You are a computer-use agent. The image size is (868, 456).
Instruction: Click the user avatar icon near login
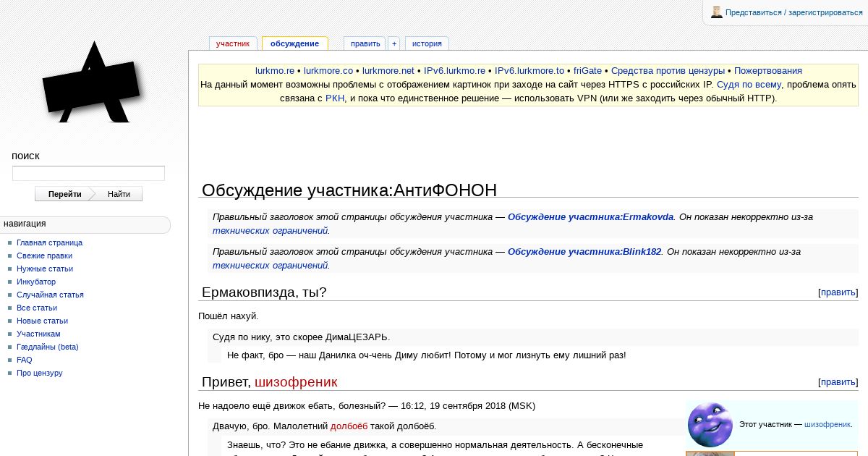click(x=717, y=12)
